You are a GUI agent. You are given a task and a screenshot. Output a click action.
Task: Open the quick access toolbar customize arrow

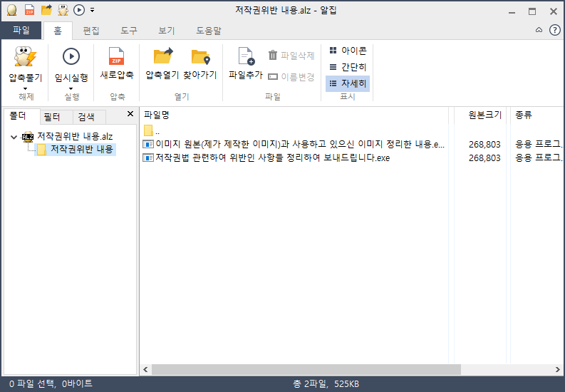point(92,10)
